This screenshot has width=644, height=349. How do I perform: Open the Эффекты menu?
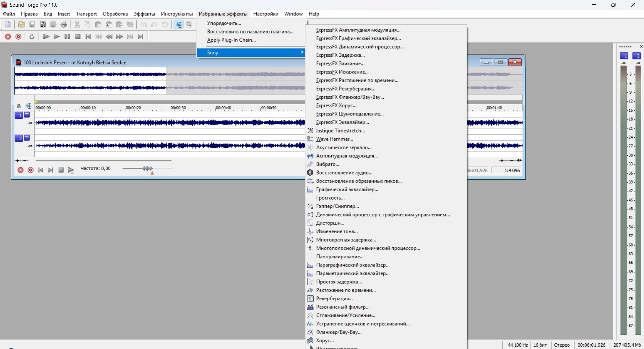(x=145, y=14)
